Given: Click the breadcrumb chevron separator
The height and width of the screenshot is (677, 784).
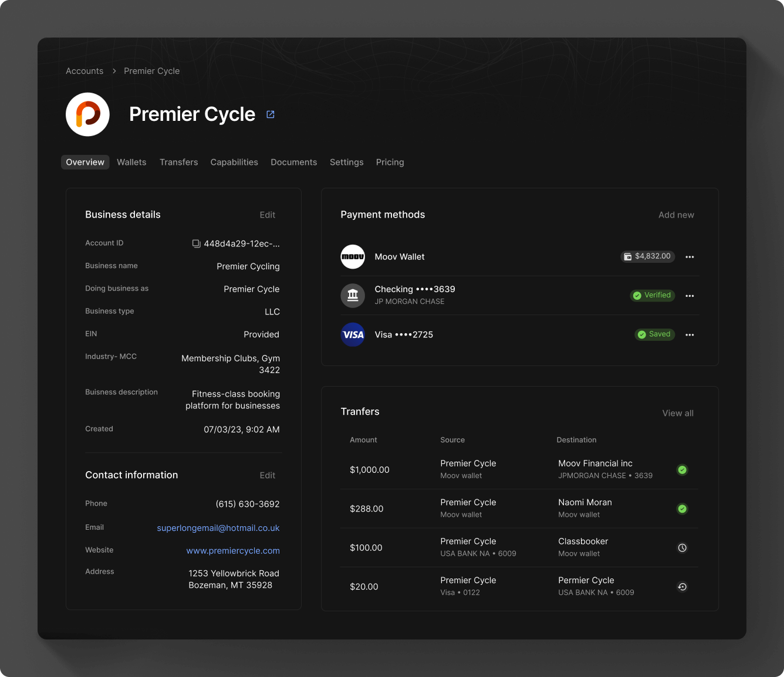Looking at the screenshot, I should [114, 71].
